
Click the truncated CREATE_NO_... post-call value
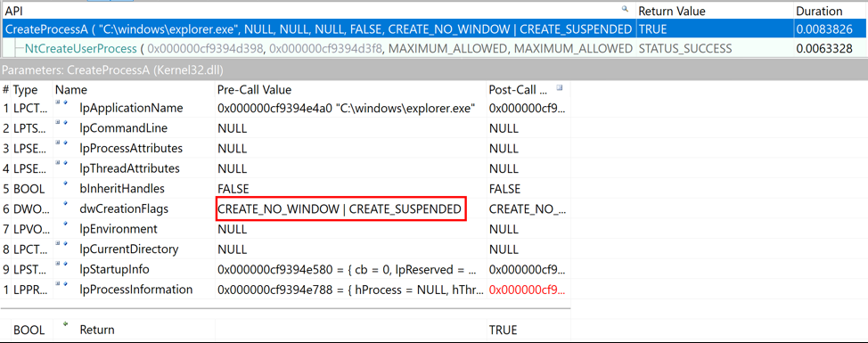(528, 209)
